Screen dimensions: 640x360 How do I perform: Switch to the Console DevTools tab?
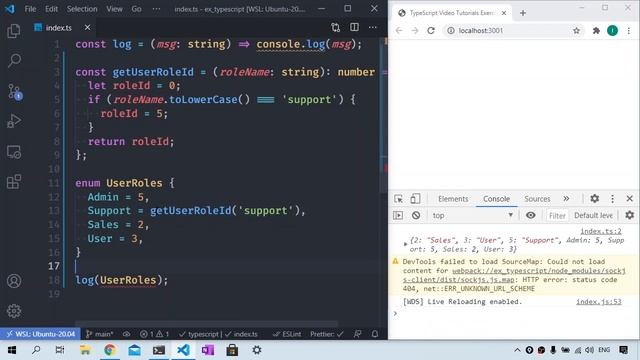pos(496,199)
